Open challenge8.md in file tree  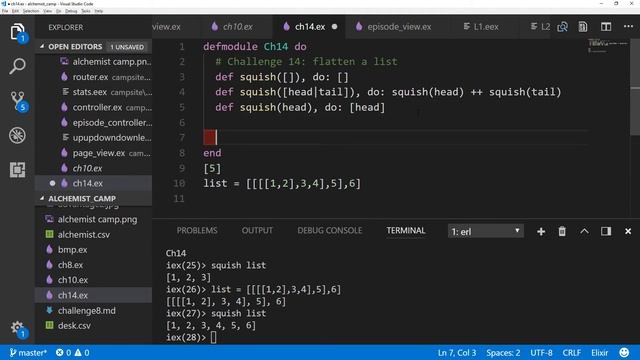click(94, 311)
